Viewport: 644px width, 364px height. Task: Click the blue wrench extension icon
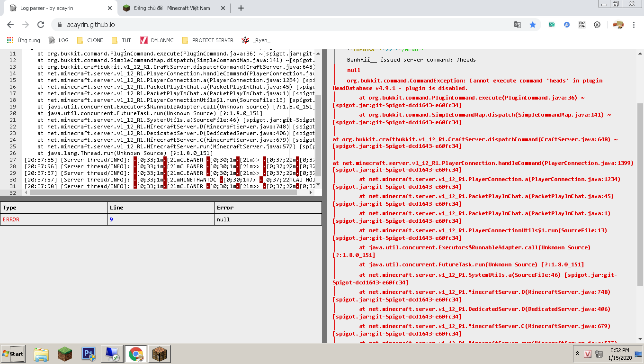point(567,25)
